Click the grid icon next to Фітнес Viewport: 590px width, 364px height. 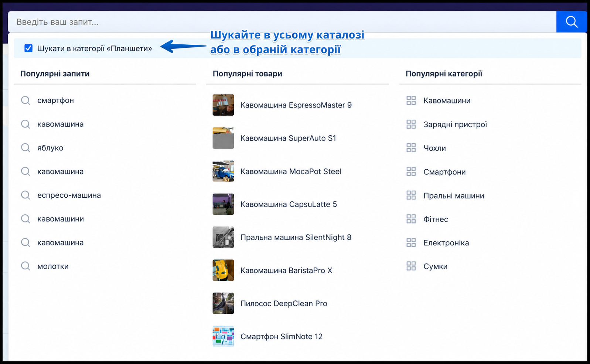tap(411, 219)
